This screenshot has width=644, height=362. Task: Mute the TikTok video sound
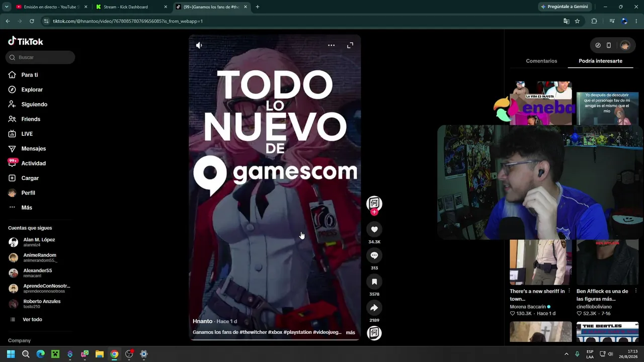click(199, 45)
